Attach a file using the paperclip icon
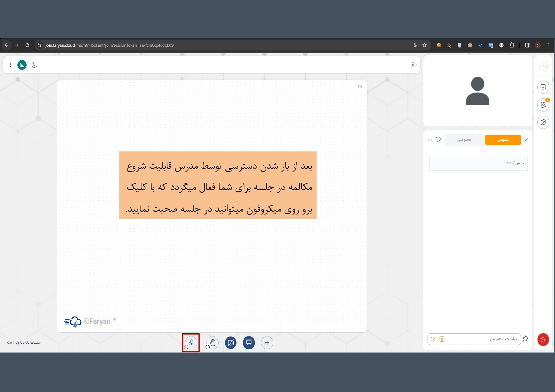 433,339
